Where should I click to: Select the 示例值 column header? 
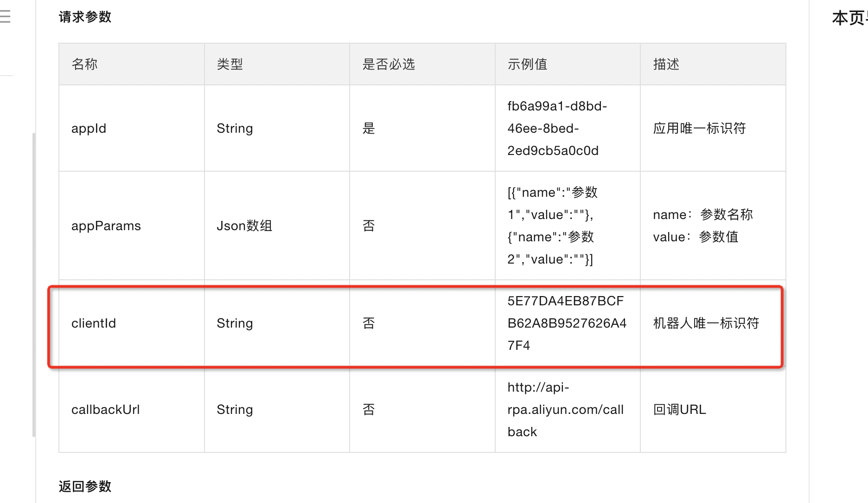coord(527,64)
